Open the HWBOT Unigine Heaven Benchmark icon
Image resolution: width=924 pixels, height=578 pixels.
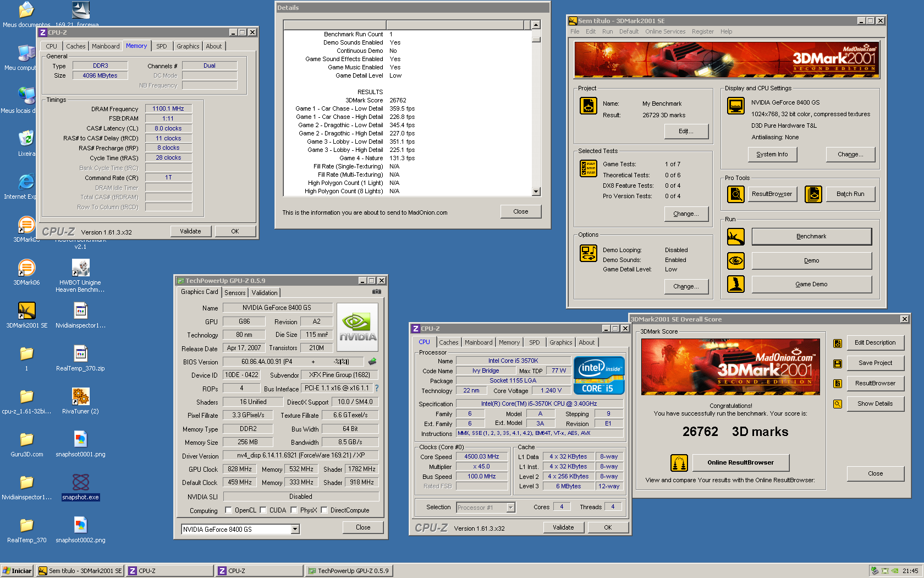80,276
